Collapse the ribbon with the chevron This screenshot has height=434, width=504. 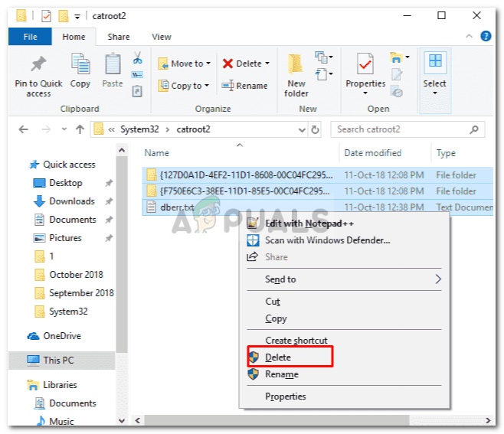[x=469, y=36]
